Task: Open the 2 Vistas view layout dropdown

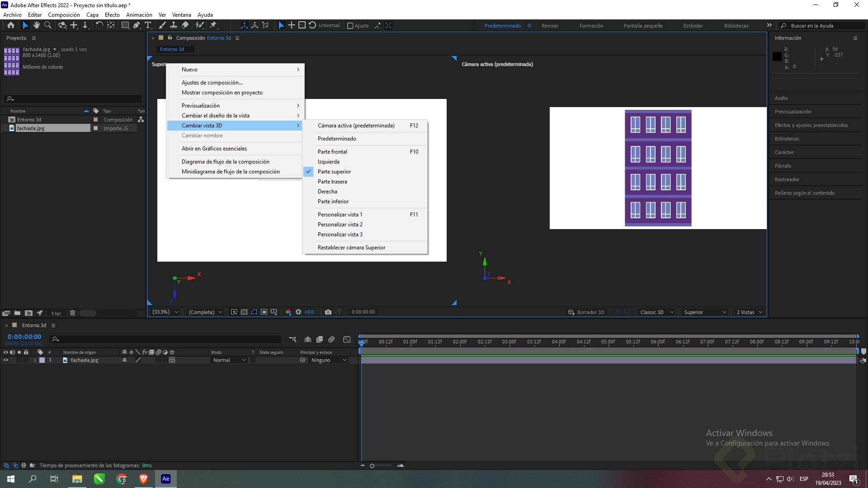Action: click(x=749, y=312)
